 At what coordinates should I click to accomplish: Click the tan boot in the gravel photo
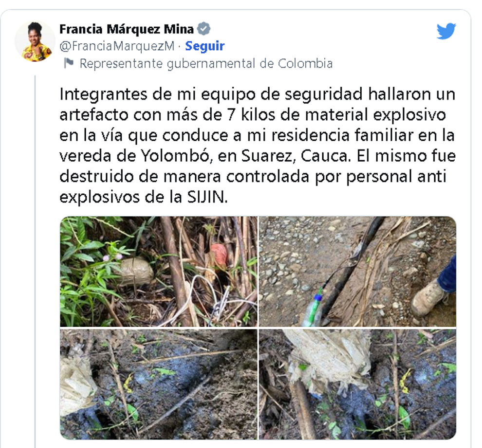click(x=428, y=298)
